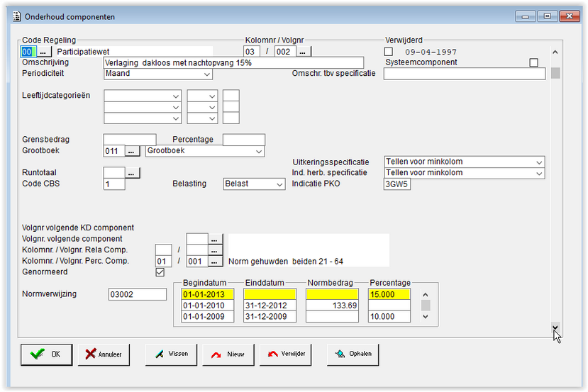Click norm table scrollbar up arrow
This screenshot has height=392, width=588.
426,295
